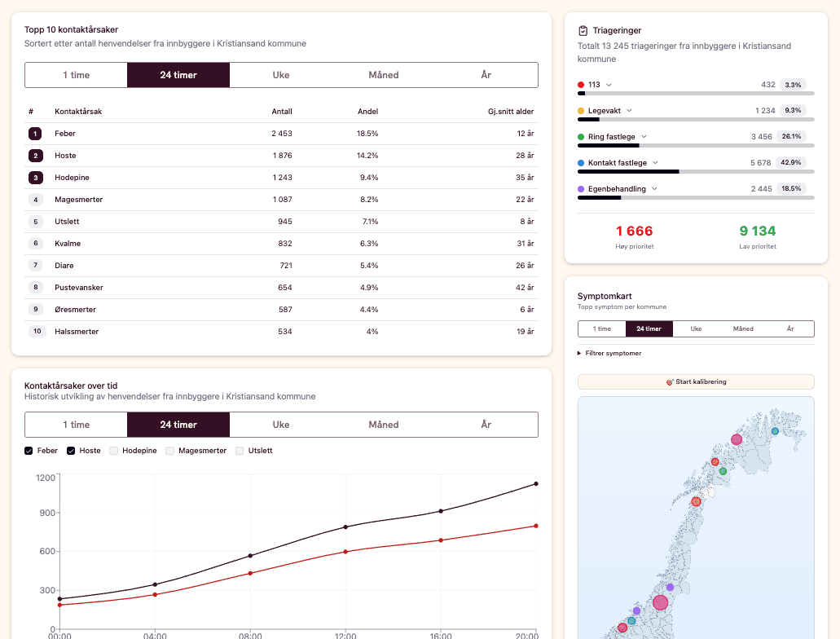840x639 pixels.
Task: Click the Diare table row
Action: (x=281, y=266)
